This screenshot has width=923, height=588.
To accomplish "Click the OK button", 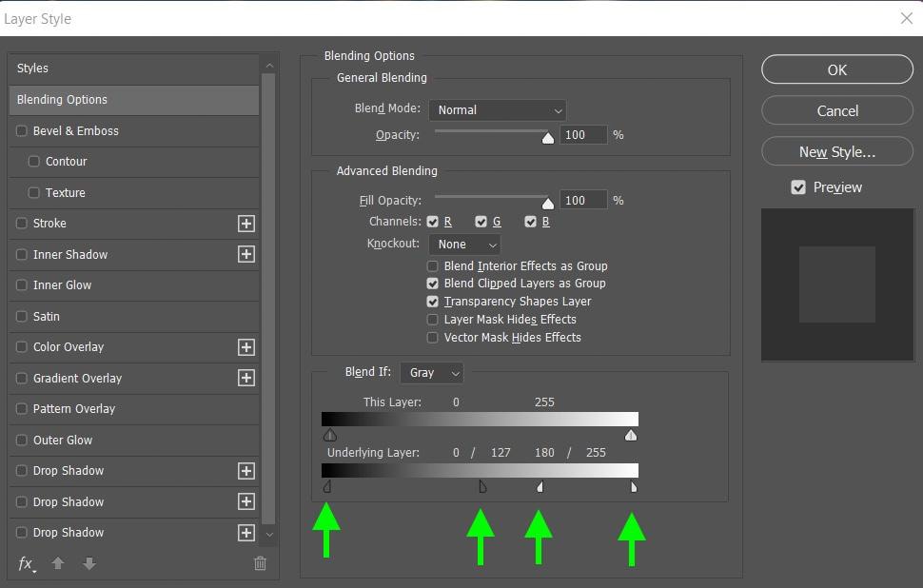I will (x=837, y=69).
